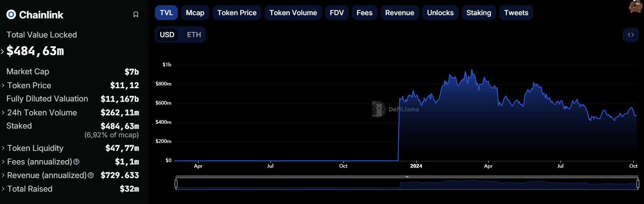Click the $600m y-axis label
The width and height of the screenshot is (644, 204).
pyautogui.click(x=163, y=103)
